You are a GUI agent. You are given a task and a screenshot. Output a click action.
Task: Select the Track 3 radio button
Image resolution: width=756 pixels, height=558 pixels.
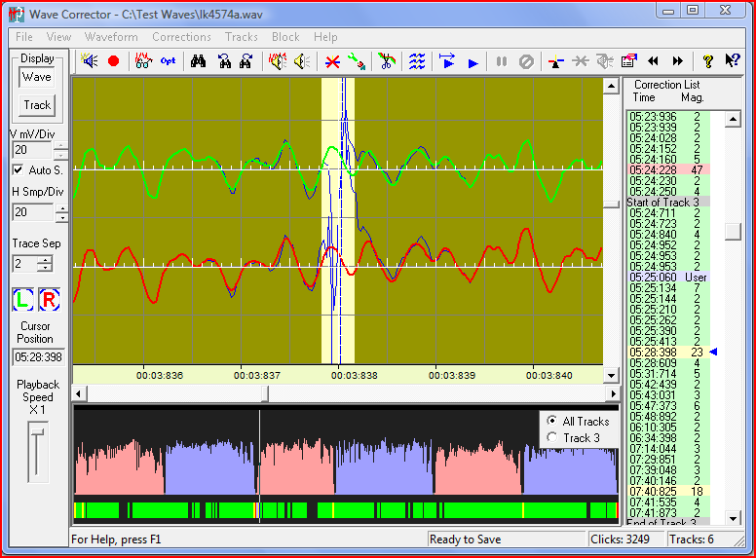(552, 438)
